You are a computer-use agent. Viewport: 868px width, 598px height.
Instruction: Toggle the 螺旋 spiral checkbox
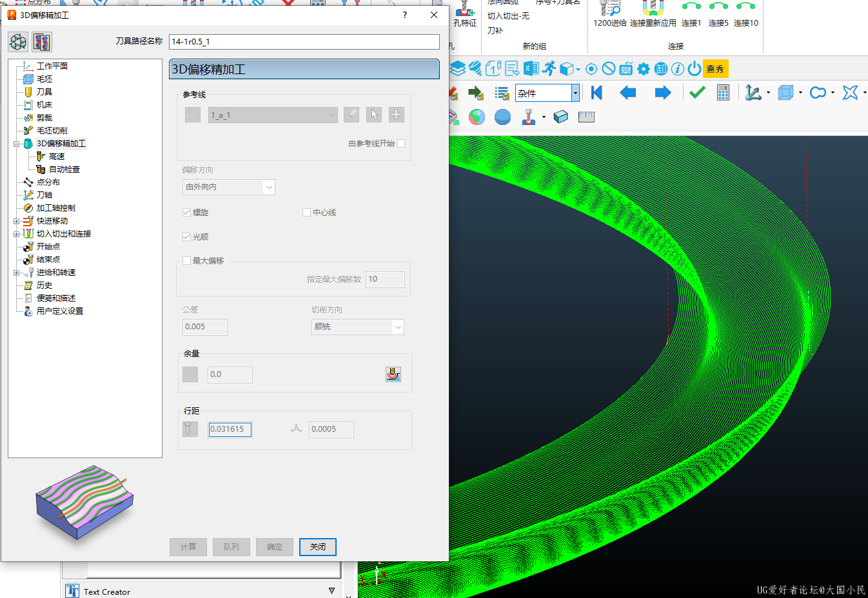187,212
